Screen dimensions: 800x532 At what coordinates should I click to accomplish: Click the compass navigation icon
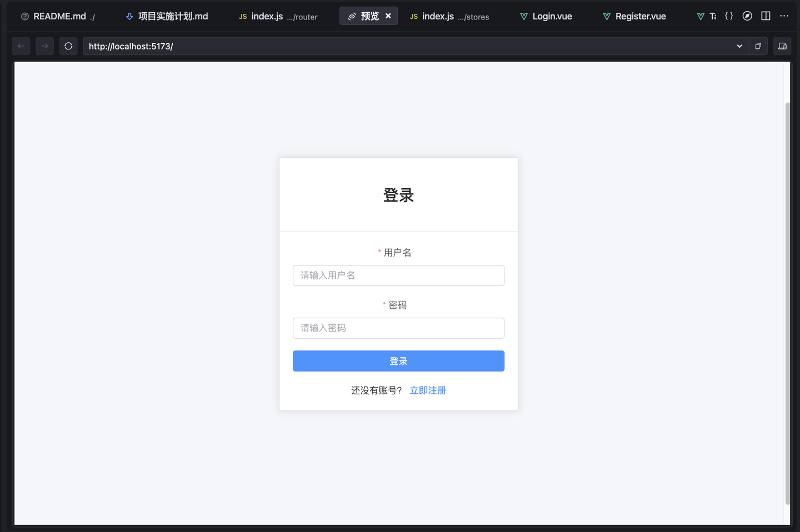[x=747, y=16]
